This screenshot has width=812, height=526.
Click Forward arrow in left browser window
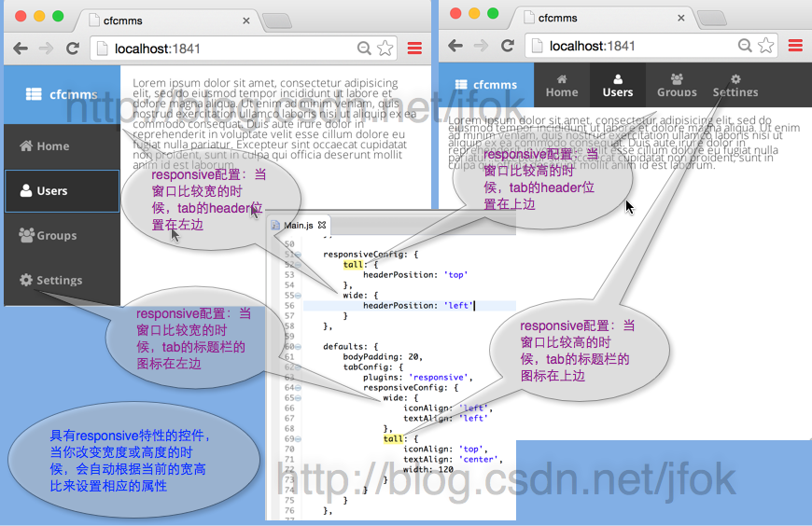point(46,48)
